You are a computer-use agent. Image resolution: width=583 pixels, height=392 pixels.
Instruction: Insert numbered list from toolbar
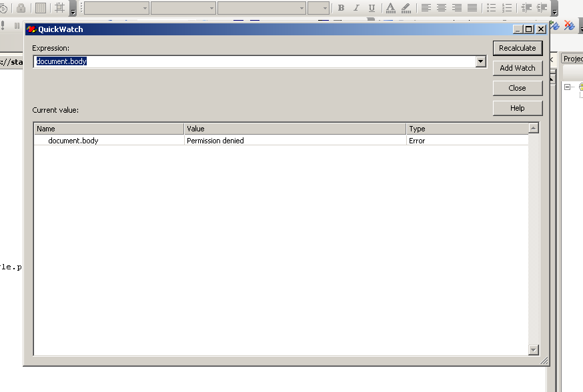point(507,8)
